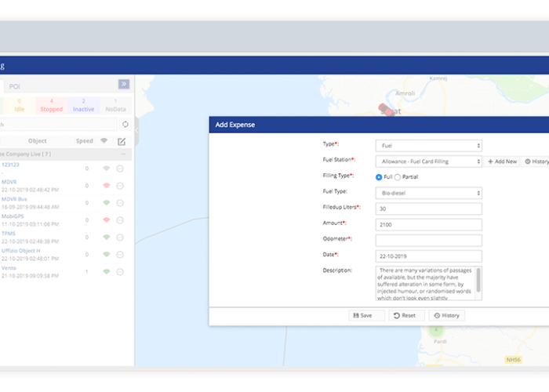
Task: Filter by Stopped status tab
Action: click(x=51, y=105)
